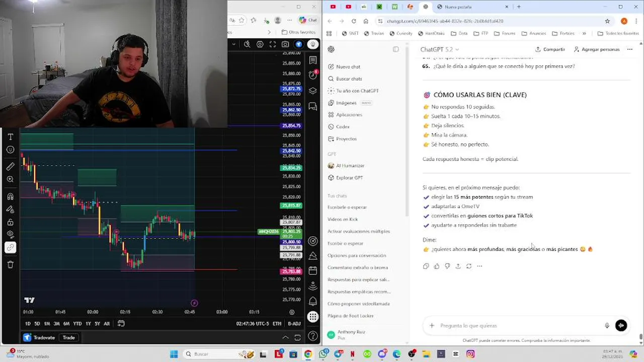Open the ChatGPT 5.2 model dropdown
The height and width of the screenshot is (362, 644).
point(440,49)
